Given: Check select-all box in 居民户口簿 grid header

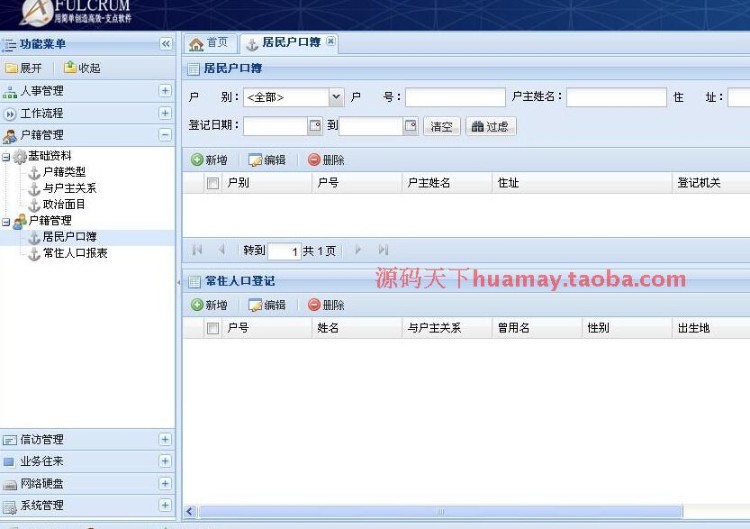Looking at the screenshot, I should pyautogui.click(x=213, y=183).
